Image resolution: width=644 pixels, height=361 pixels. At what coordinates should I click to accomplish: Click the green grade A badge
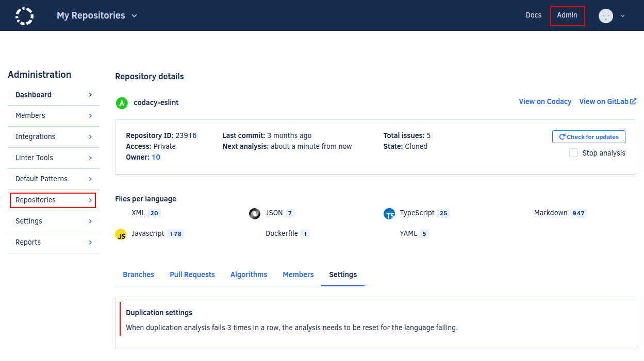coord(122,103)
